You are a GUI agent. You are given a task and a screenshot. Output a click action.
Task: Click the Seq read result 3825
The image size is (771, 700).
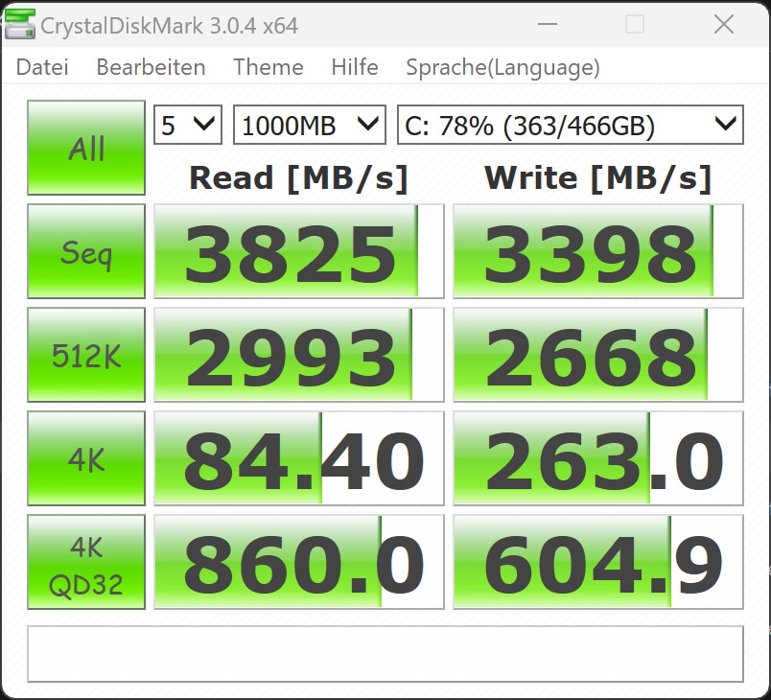point(299,251)
